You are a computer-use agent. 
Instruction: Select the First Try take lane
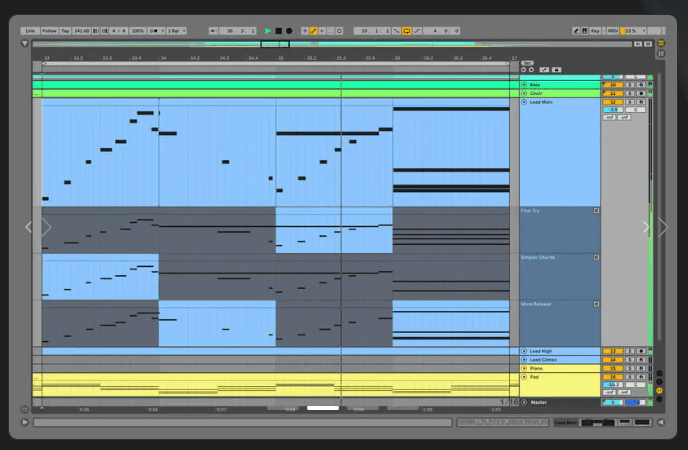coord(560,230)
